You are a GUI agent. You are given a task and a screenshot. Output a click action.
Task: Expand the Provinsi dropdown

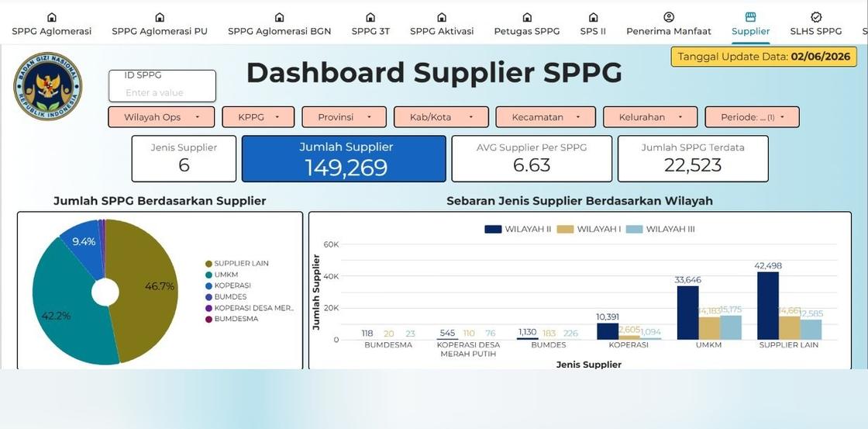[x=344, y=117]
